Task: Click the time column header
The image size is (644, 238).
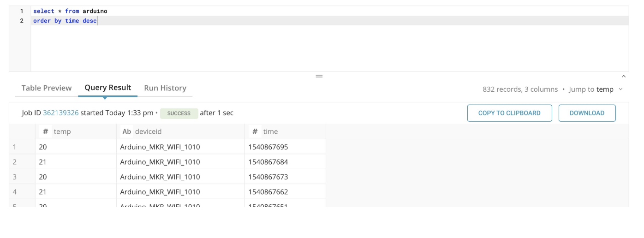Action: (x=270, y=131)
